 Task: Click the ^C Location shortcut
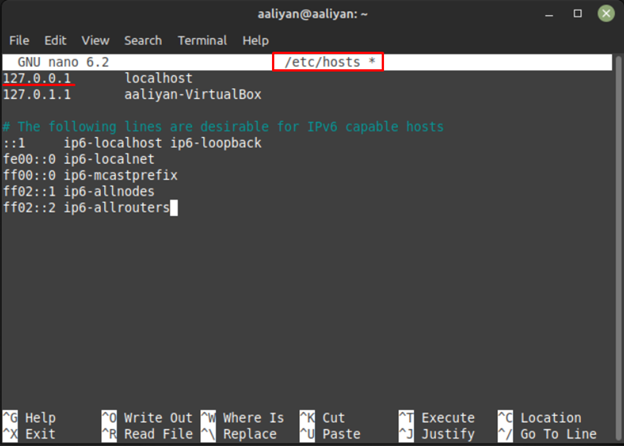pos(540,418)
